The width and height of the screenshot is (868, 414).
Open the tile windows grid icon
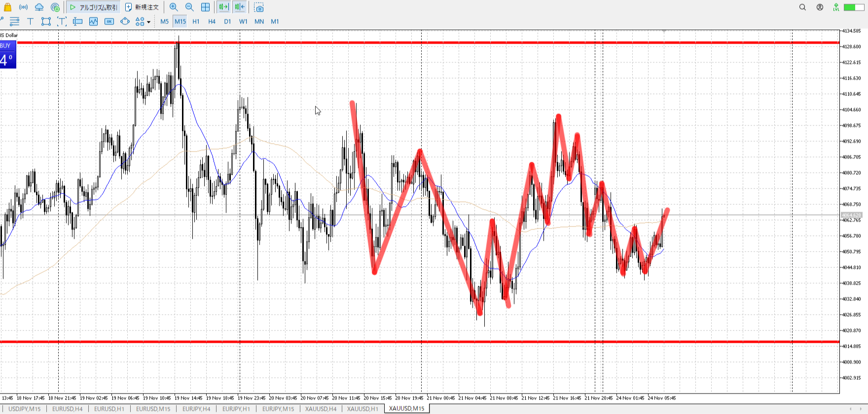tap(205, 7)
